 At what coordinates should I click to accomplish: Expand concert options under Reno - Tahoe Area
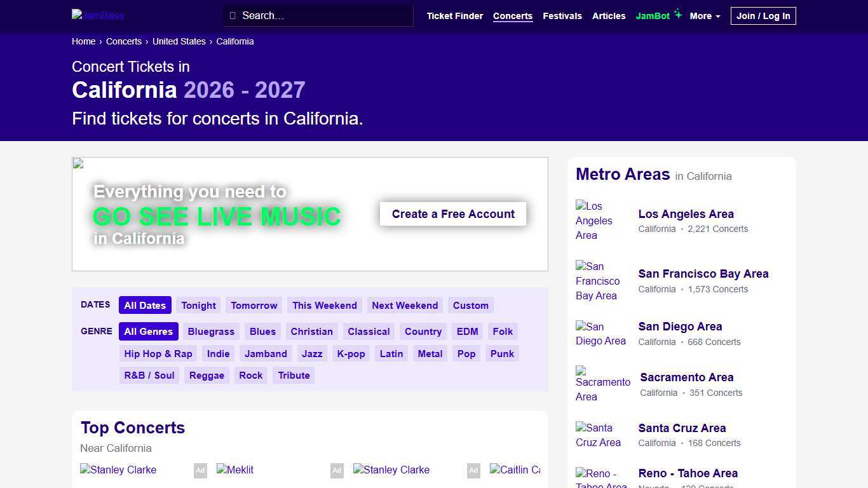688,473
